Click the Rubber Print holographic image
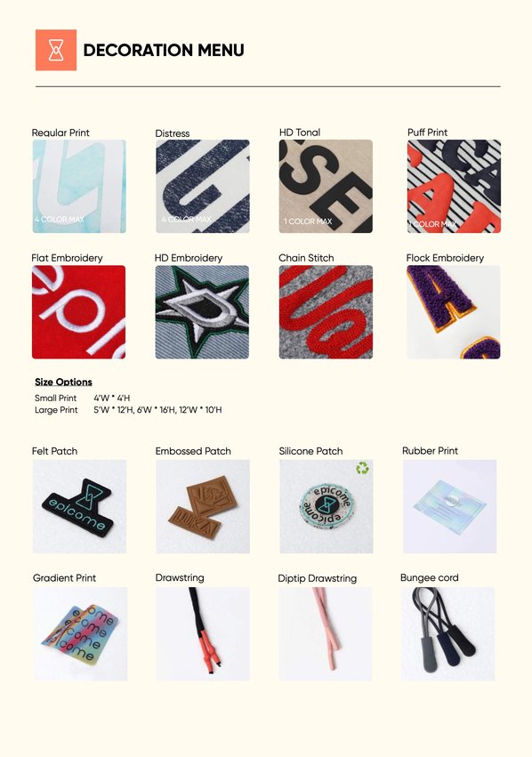 click(449, 506)
